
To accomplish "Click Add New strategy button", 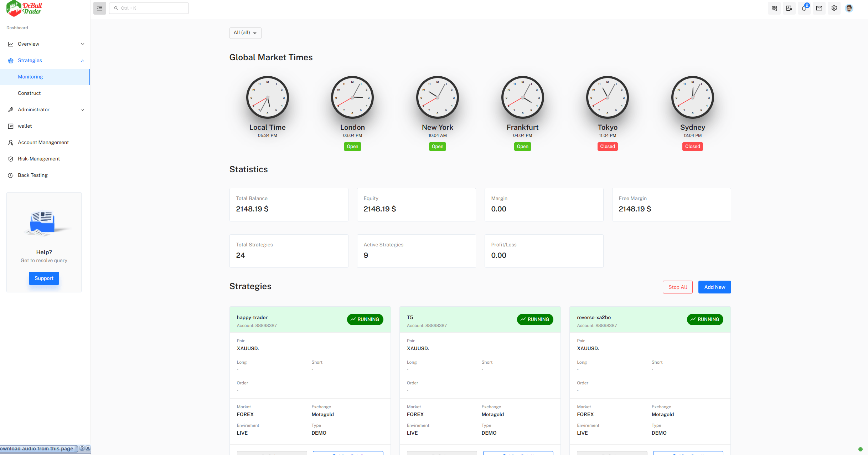I will pos(714,287).
